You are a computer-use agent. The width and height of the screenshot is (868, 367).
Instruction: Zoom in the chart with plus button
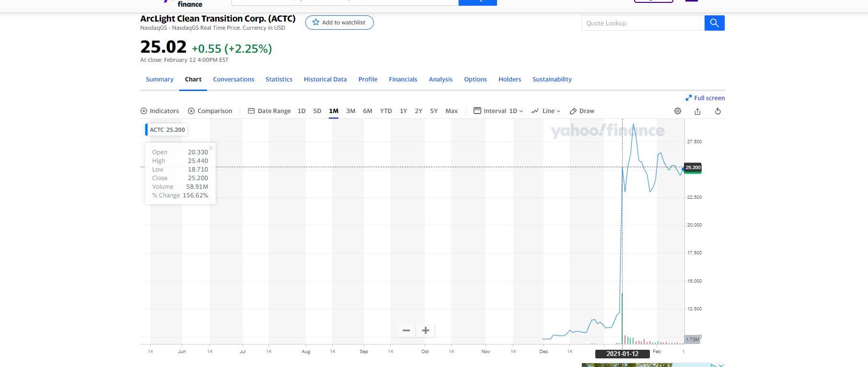coord(426,331)
